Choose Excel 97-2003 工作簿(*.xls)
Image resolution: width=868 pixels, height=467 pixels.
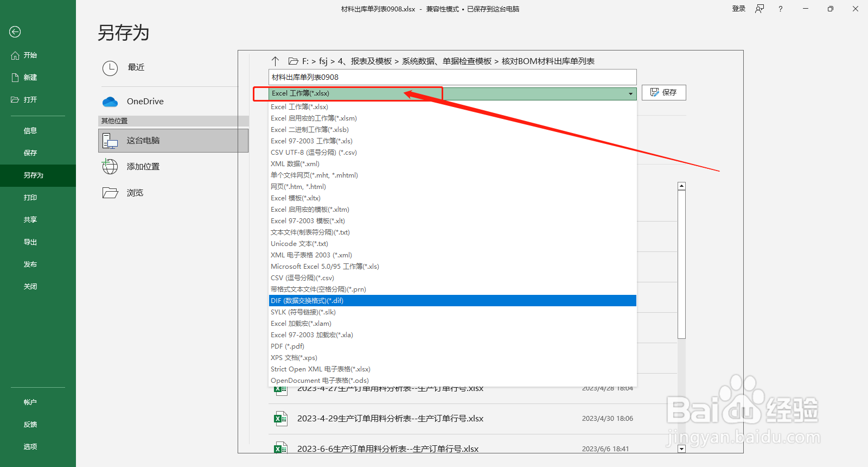pos(452,141)
